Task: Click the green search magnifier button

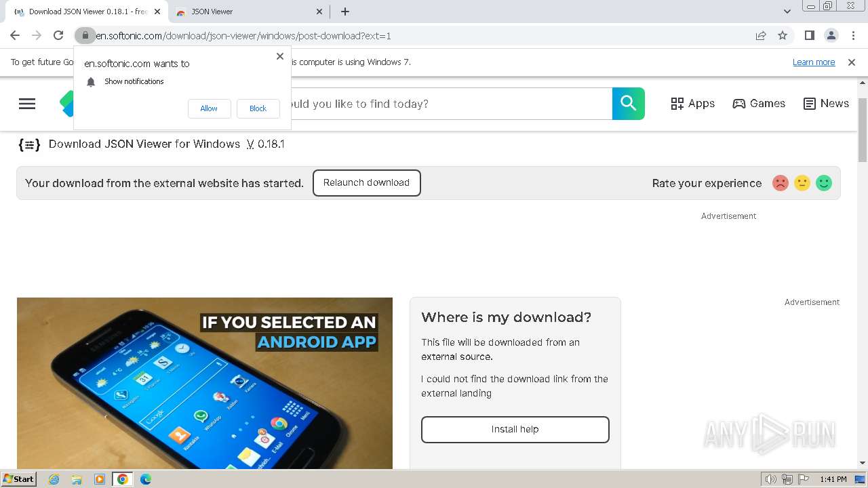Action: point(629,104)
